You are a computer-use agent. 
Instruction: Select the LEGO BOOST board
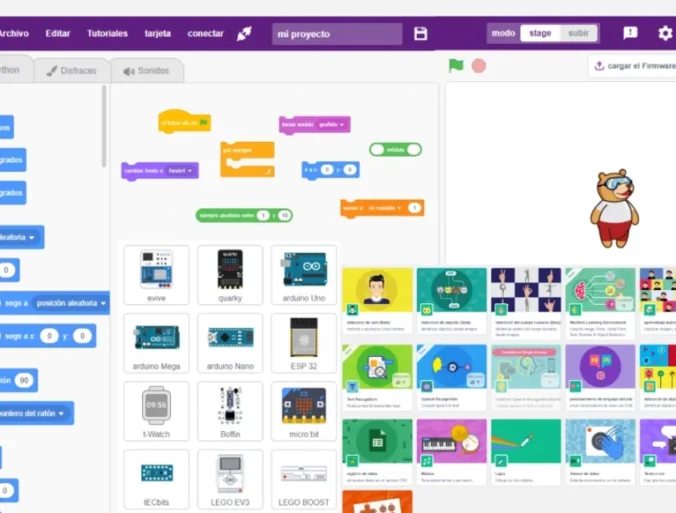304,479
